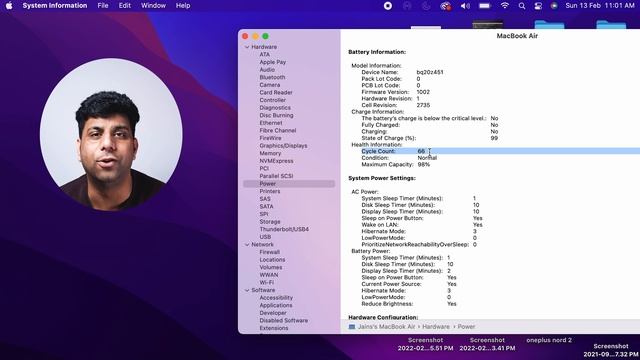The width and height of the screenshot is (640, 360).
Task: Select Bluetooth in the sidebar
Action: [272, 77]
